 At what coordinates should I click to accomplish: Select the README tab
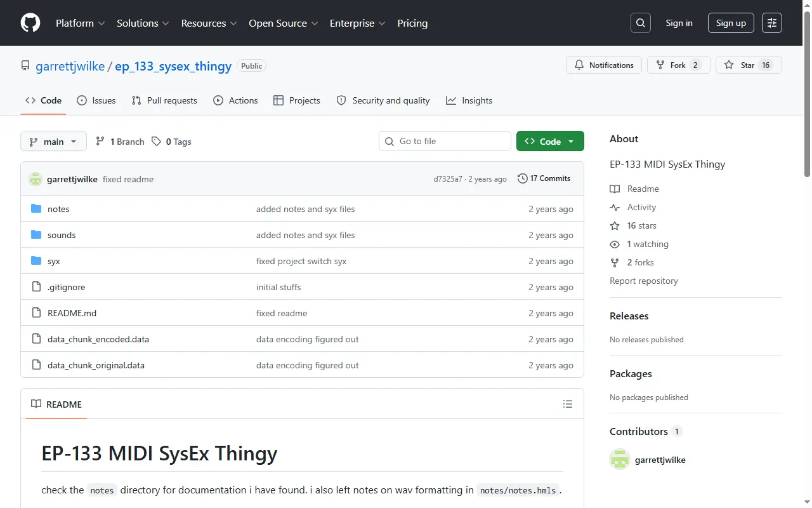click(56, 404)
